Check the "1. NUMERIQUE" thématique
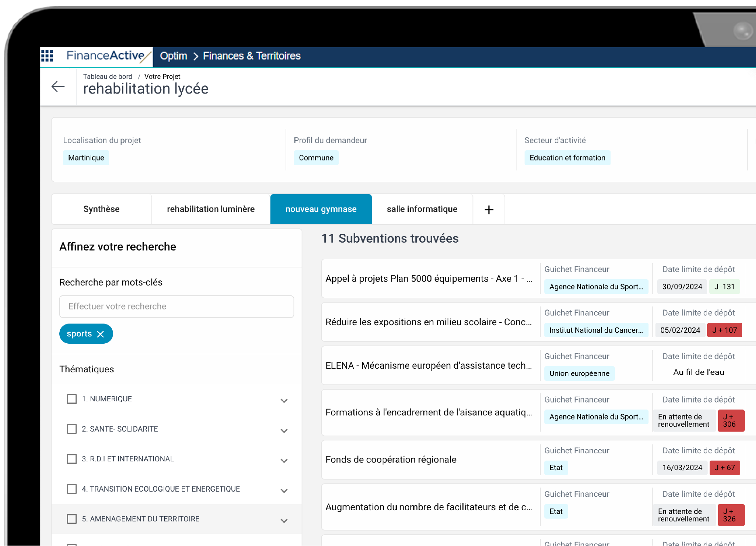756x546 pixels. 72,399
